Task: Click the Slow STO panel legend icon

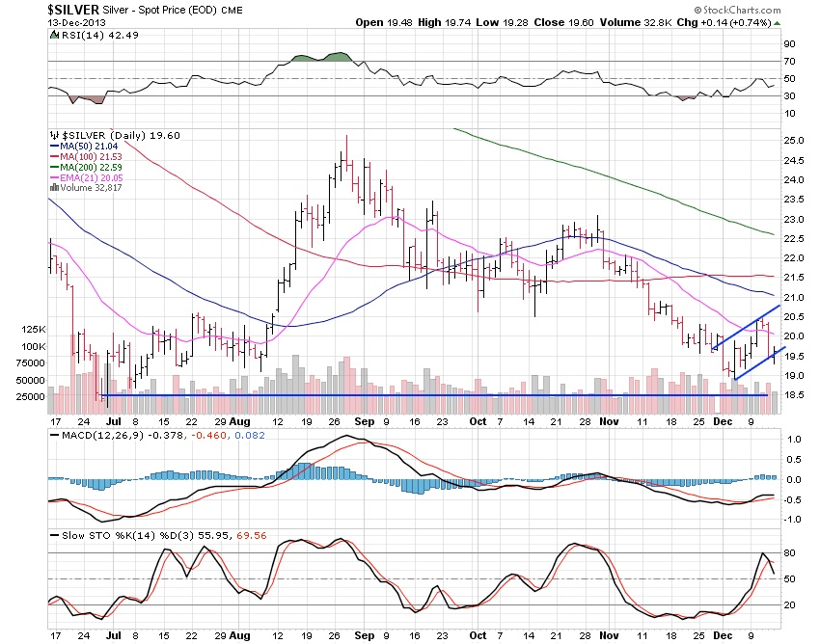Action: click(52, 534)
